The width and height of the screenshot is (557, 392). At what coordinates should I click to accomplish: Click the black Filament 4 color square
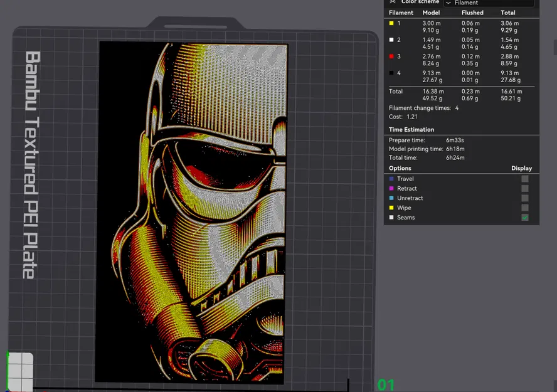tap(392, 72)
